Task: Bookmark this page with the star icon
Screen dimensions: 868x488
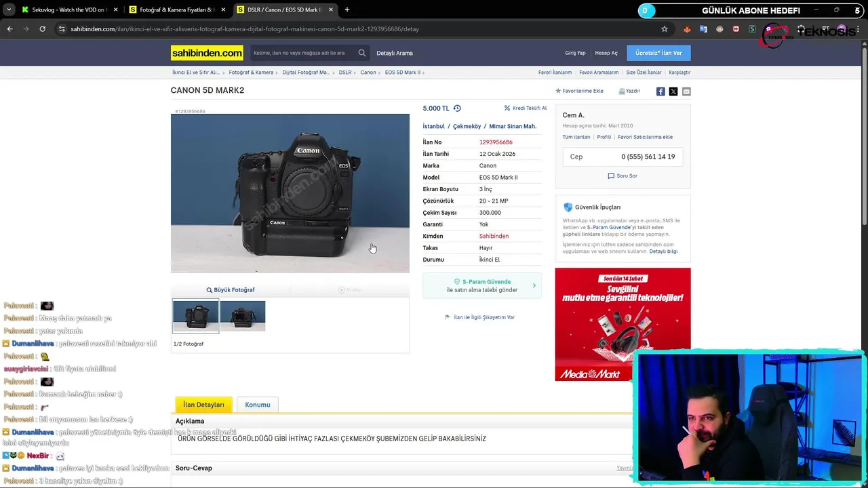Action: [x=665, y=29]
